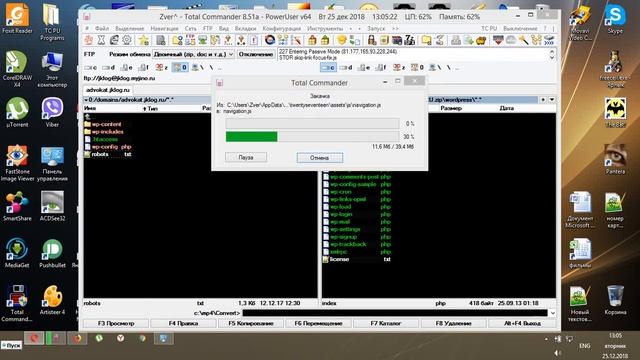The width and height of the screenshot is (640, 360).
Task: Switch to the advokat.jkdog.ru tab
Action: (x=108, y=90)
